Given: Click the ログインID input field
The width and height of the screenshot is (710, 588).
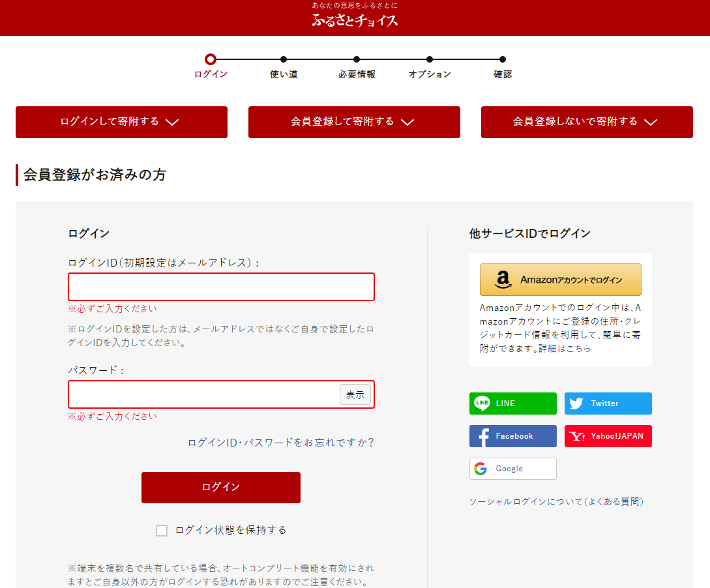Looking at the screenshot, I should tap(221, 287).
